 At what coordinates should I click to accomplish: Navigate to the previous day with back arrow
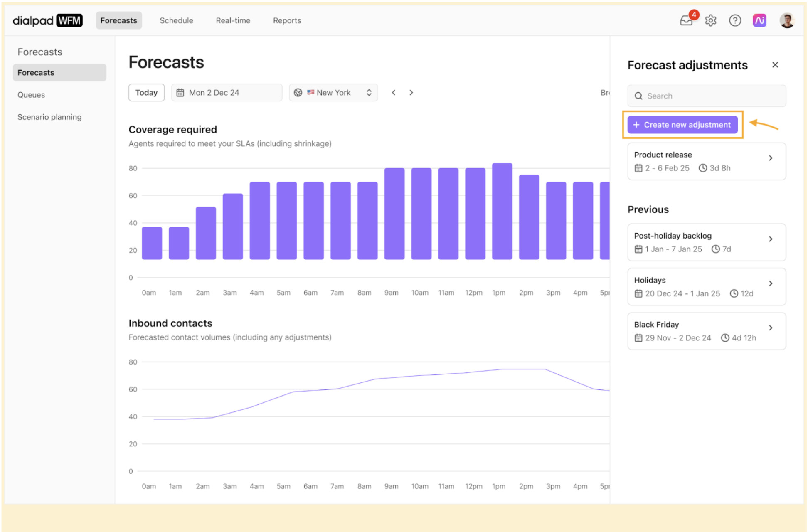point(393,92)
